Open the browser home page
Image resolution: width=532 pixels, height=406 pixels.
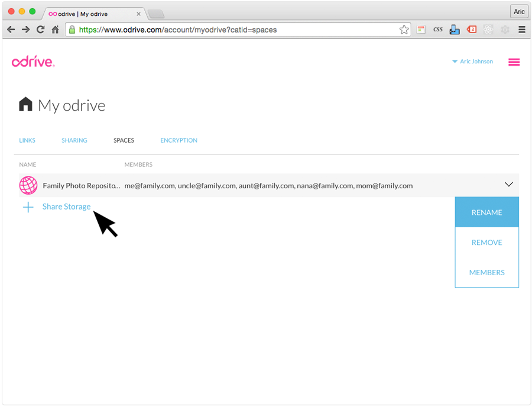coord(56,30)
